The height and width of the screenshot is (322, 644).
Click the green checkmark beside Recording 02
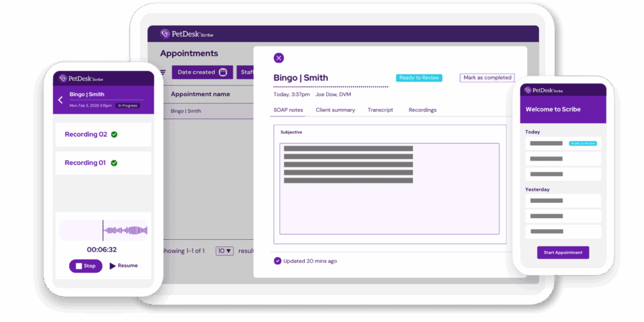pyautogui.click(x=114, y=135)
